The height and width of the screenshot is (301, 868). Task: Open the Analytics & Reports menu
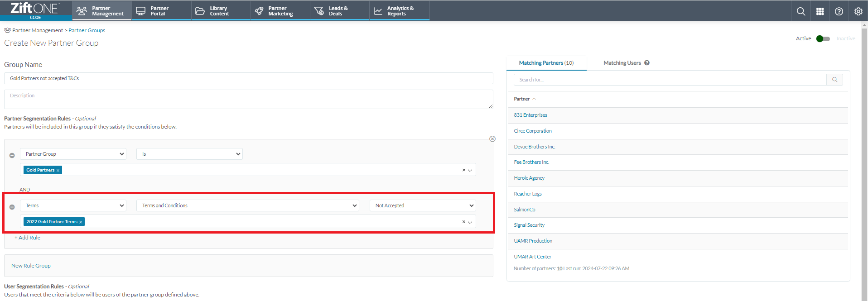[400, 11]
